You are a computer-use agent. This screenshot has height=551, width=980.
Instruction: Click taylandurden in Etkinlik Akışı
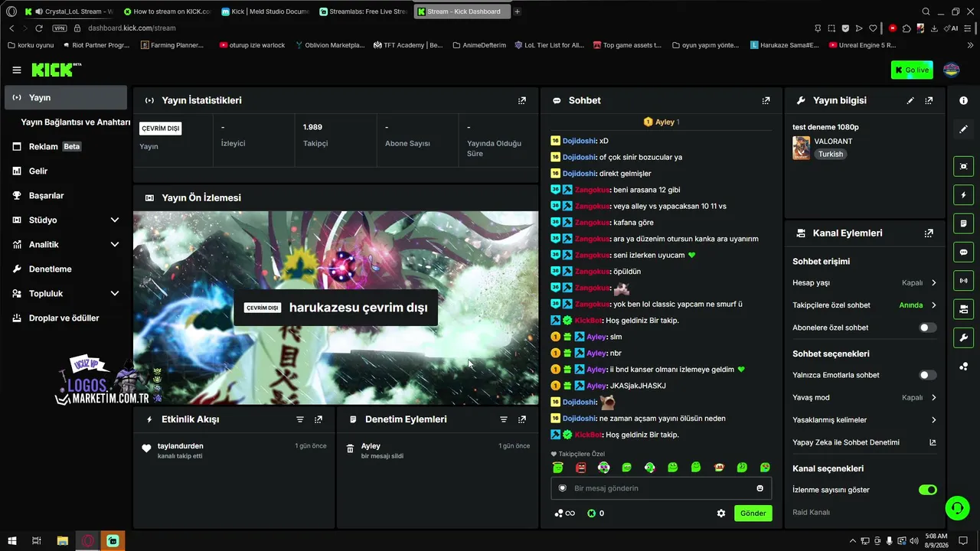tap(180, 446)
